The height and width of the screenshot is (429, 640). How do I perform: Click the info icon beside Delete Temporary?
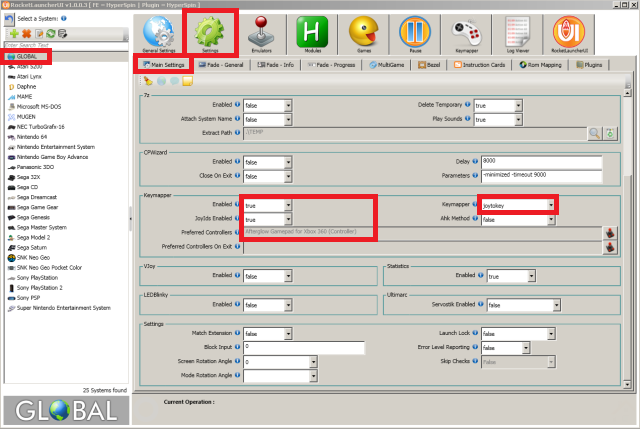click(x=467, y=104)
